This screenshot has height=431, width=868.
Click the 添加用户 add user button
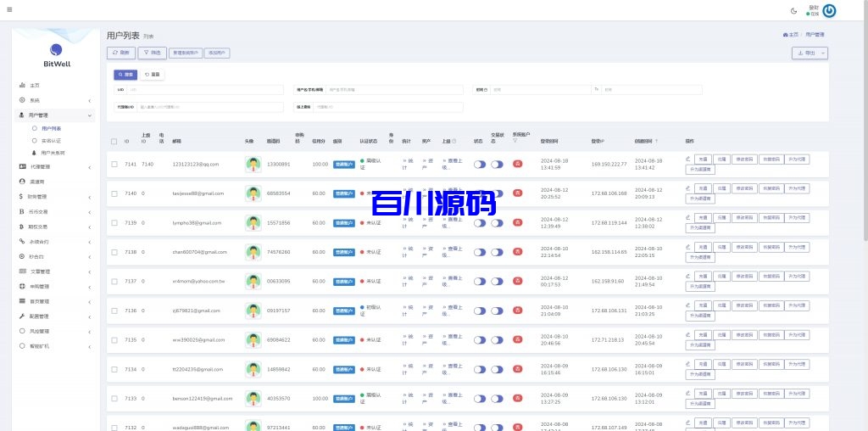pos(217,53)
